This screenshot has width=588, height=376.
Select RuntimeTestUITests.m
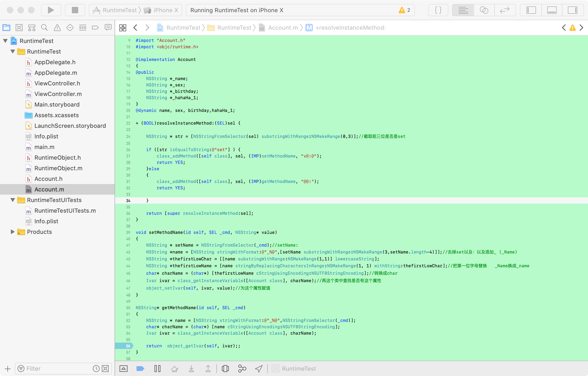click(x=65, y=211)
